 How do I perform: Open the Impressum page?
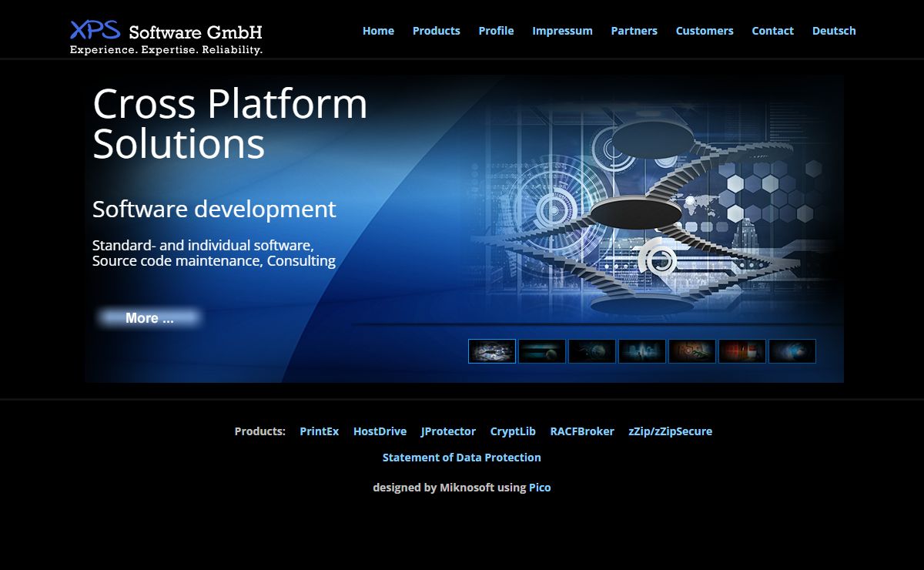pyautogui.click(x=562, y=31)
